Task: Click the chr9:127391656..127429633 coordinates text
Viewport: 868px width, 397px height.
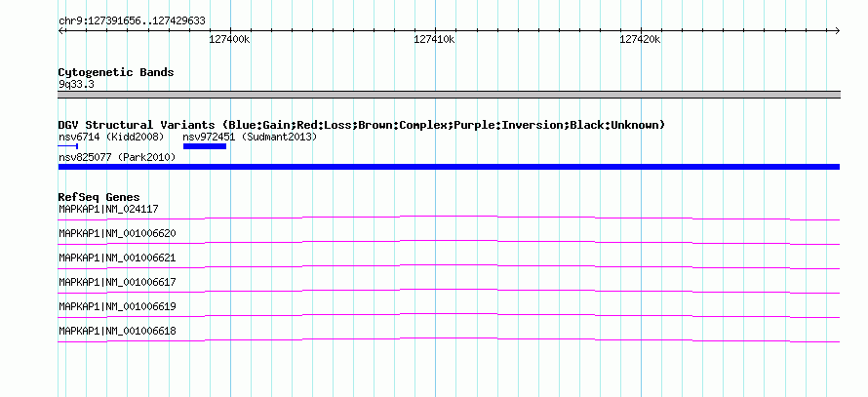Action: [132, 21]
